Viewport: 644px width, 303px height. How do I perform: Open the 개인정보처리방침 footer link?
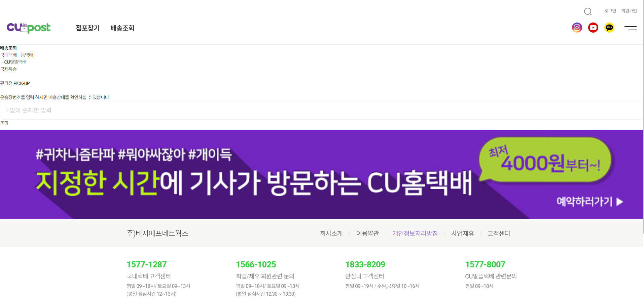tap(415, 233)
